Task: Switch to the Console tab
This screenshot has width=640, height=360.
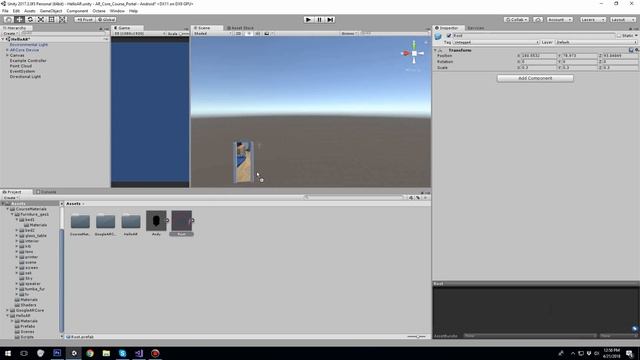Action: pyautogui.click(x=46, y=192)
